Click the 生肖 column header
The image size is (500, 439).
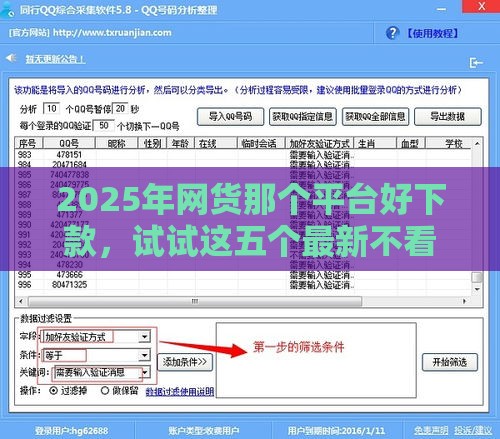(375, 143)
